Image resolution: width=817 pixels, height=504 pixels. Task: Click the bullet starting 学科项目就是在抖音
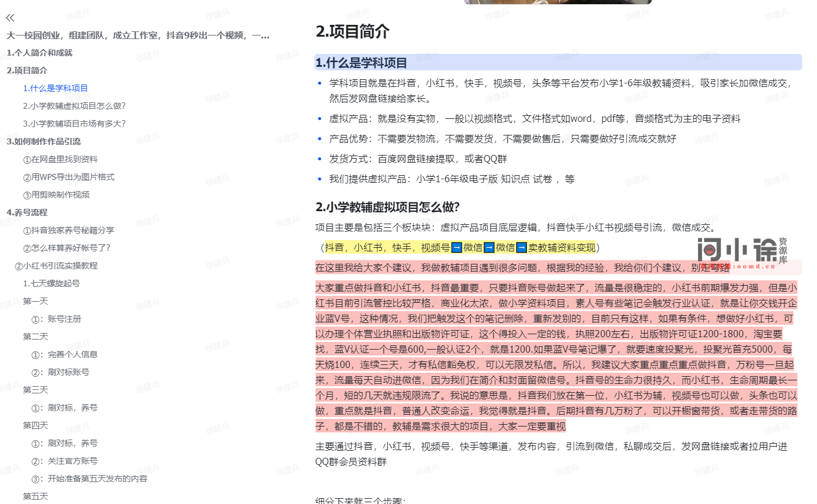(x=561, y=91)
